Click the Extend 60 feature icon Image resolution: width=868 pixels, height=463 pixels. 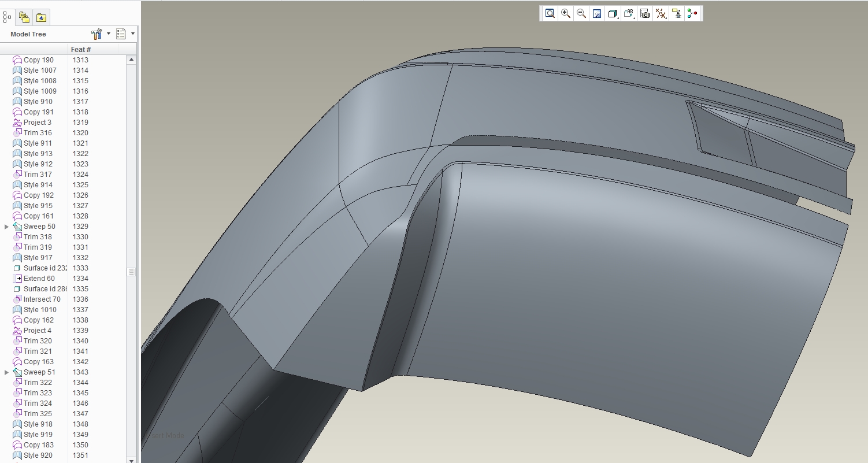point(17,279)
